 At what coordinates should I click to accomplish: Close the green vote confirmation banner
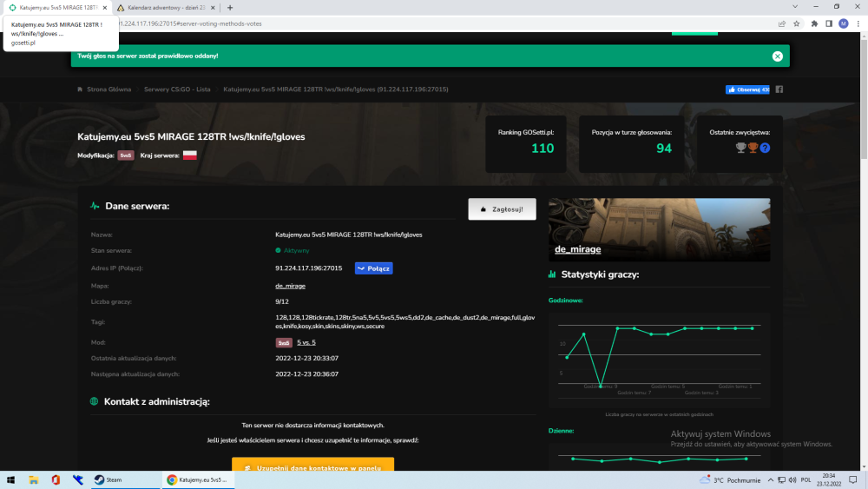[777, 56]
